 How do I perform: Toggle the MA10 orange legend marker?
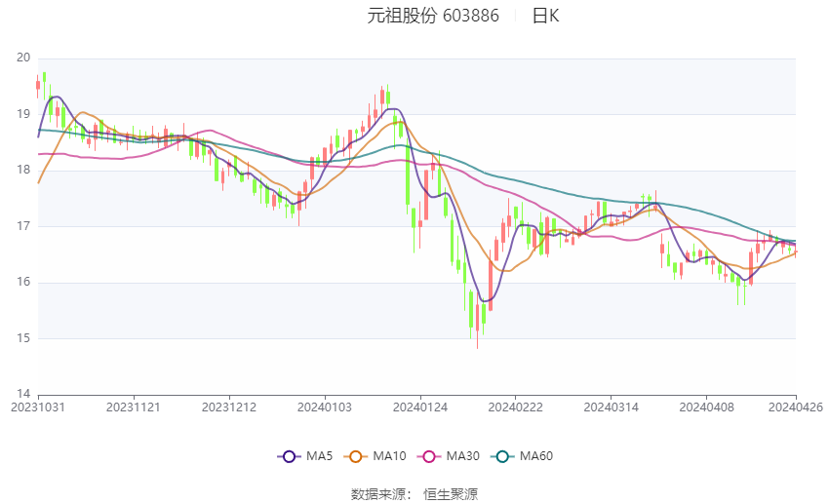(x=356, y=456)
